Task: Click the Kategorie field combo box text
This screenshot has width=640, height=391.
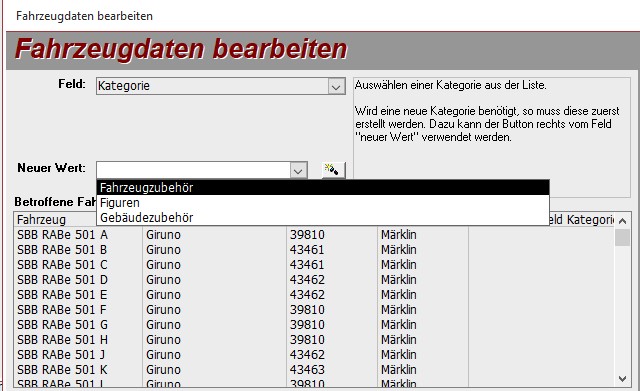Action: coord(212,86)
